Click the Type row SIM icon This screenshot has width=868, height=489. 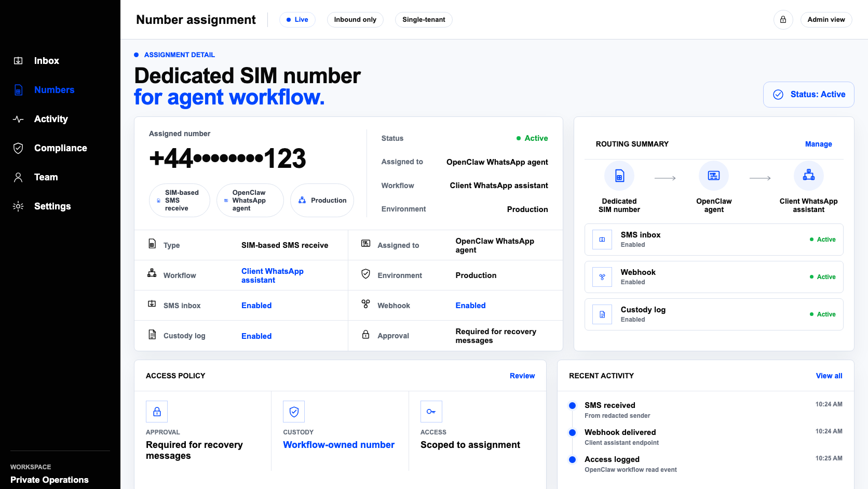tap(152, 244)
